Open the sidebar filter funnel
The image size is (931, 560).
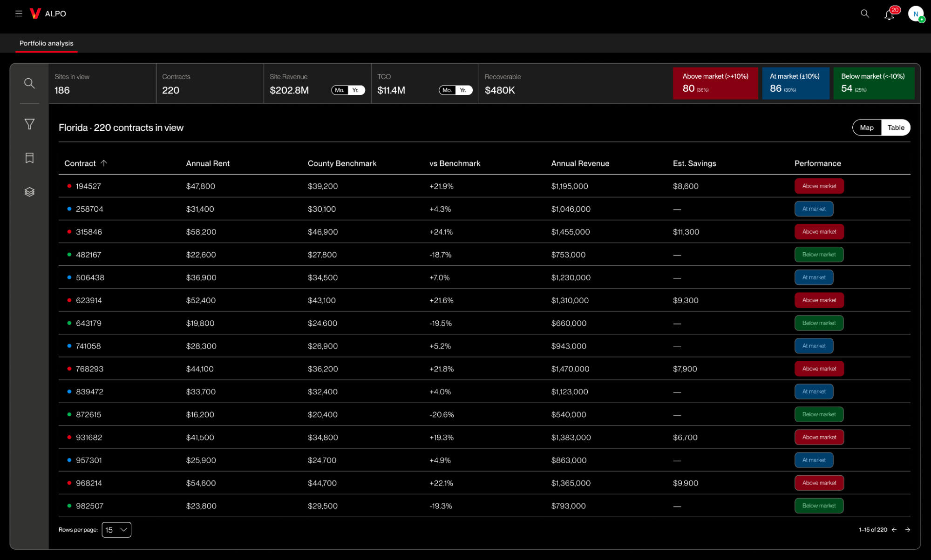point(29,124)
